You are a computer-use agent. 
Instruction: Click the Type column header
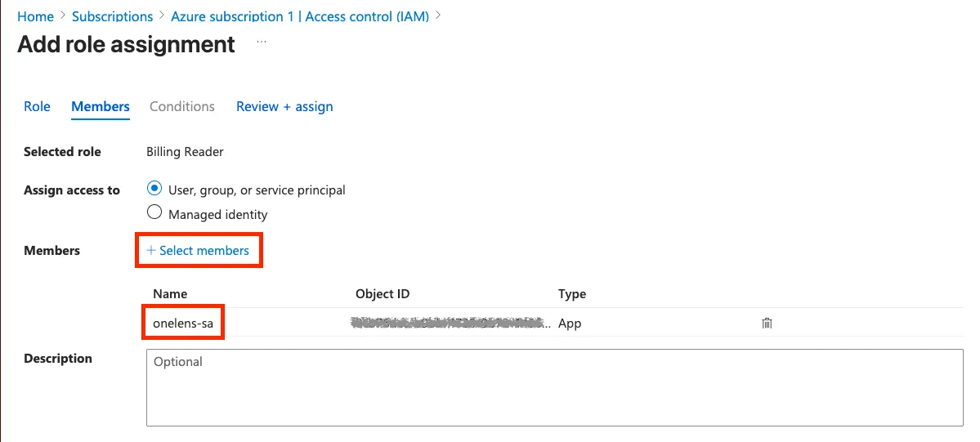572,294
